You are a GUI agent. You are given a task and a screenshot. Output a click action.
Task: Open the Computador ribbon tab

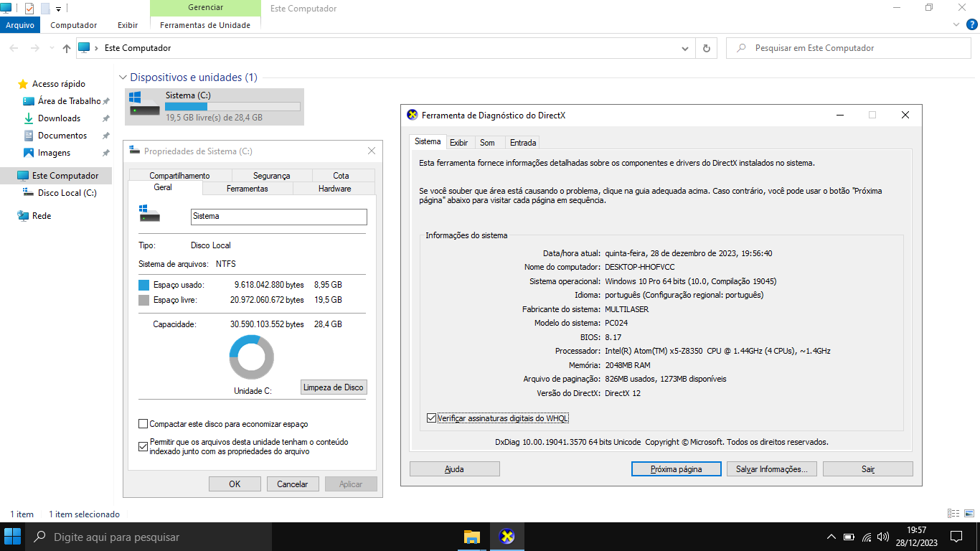click(74, 25)
